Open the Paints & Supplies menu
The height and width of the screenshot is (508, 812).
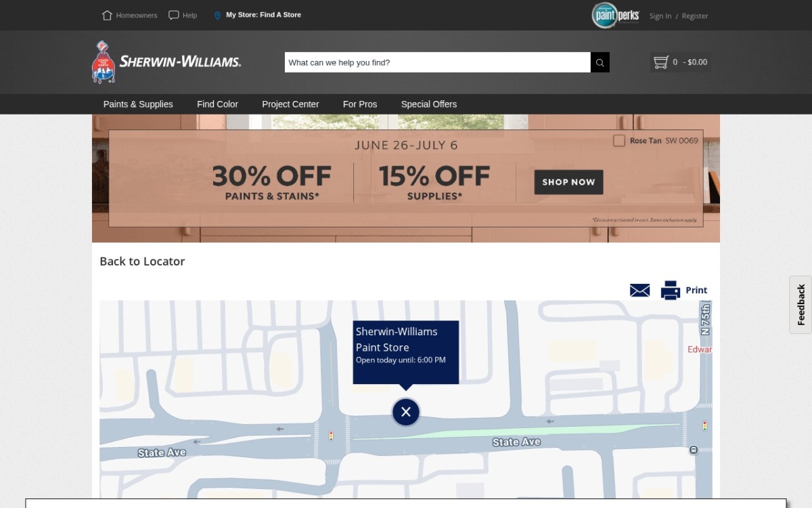(138, 104)
